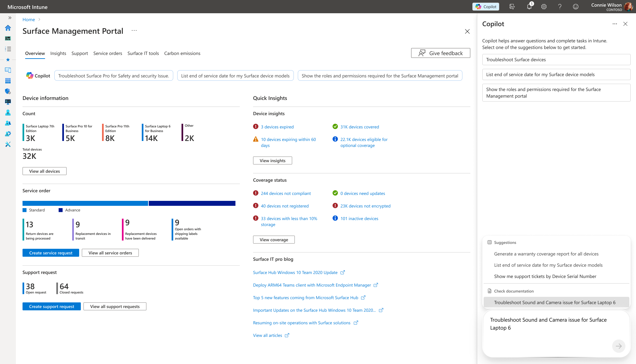
Task: Open the notifications bell icon
Action: (x=529, y=7)
